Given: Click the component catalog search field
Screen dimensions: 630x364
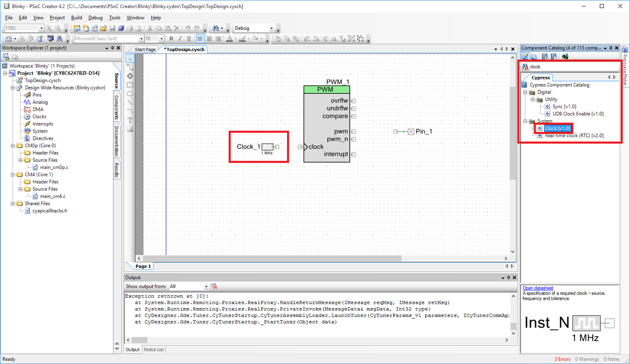Looking at the screenshot, I should coord(573,67).
